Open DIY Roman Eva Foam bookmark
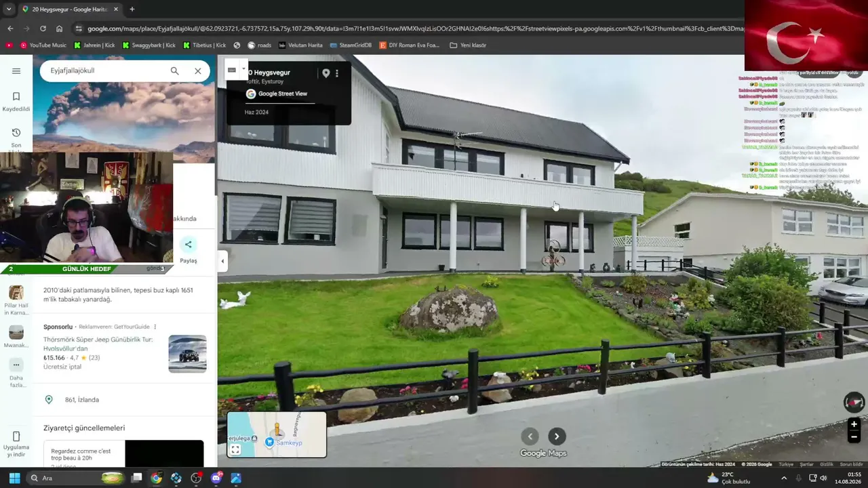 coord(410,45)
